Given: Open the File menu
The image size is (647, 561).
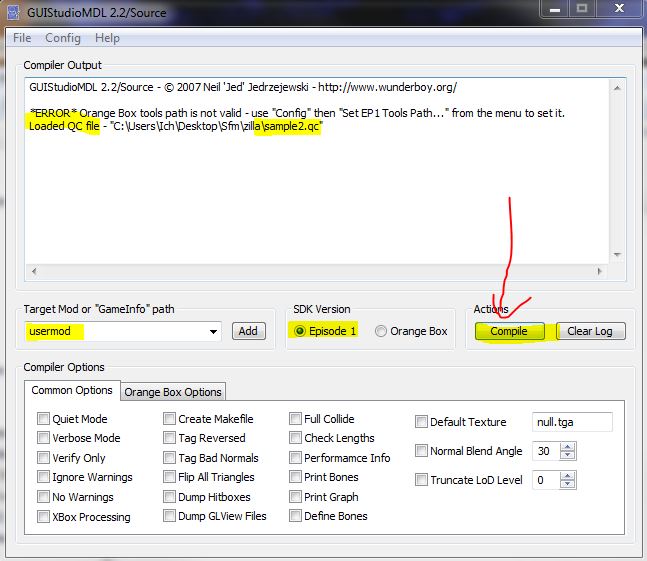Looking at the screenshot, I should coord(22,38).
